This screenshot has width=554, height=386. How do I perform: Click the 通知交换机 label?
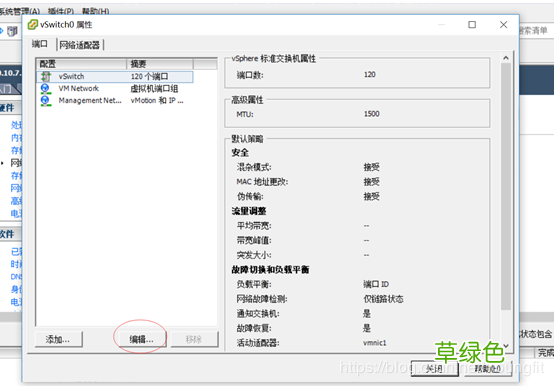coord(258,314)
